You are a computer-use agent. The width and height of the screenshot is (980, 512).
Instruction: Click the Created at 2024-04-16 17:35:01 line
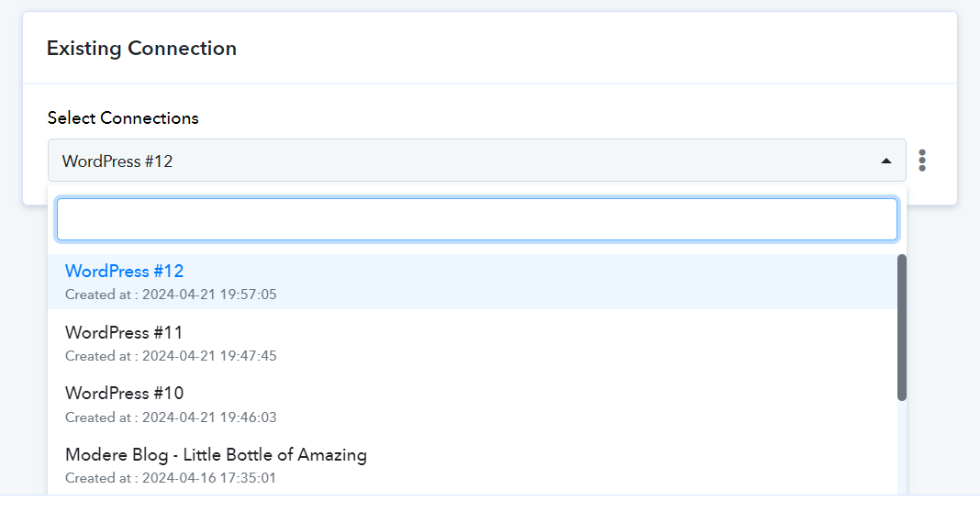[171, 478]
